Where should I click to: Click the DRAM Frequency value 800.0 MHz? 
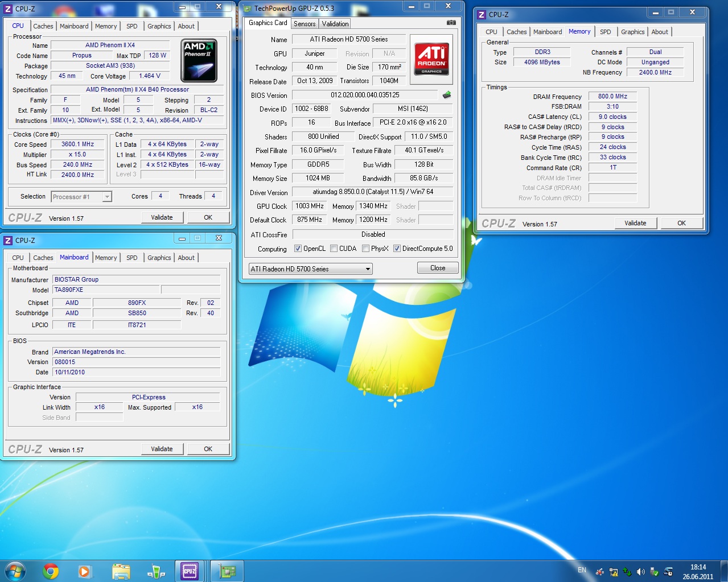[612, 97]
